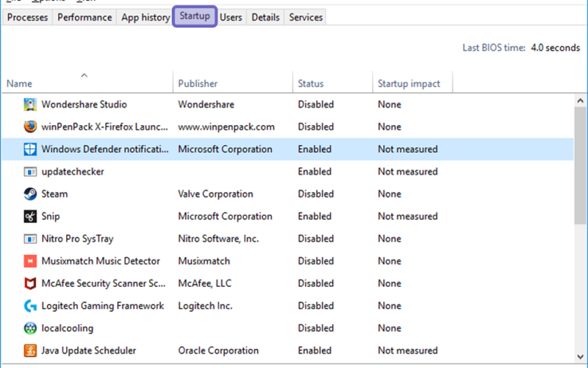
Task: Select the Snip entry name
Action: [x=51, y=216]
